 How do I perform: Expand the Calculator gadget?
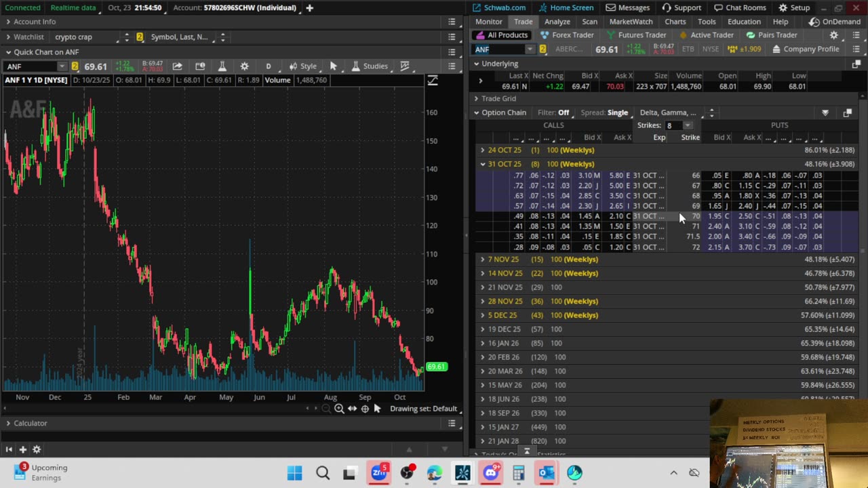click(8, 423)
